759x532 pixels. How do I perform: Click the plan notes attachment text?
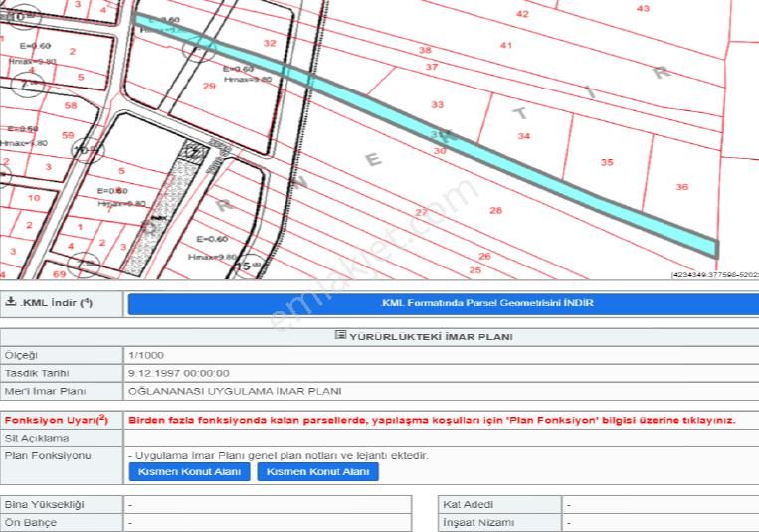click(x=279, y=456)
